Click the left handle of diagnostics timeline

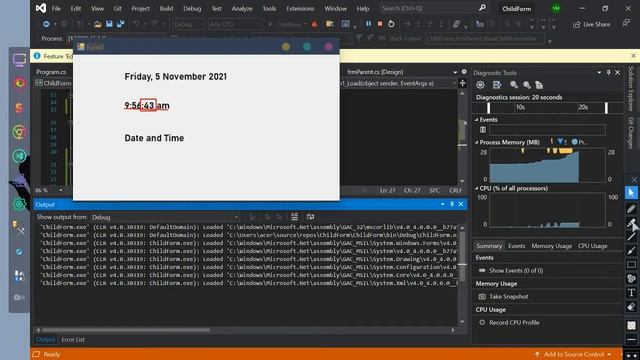(488, 108)
